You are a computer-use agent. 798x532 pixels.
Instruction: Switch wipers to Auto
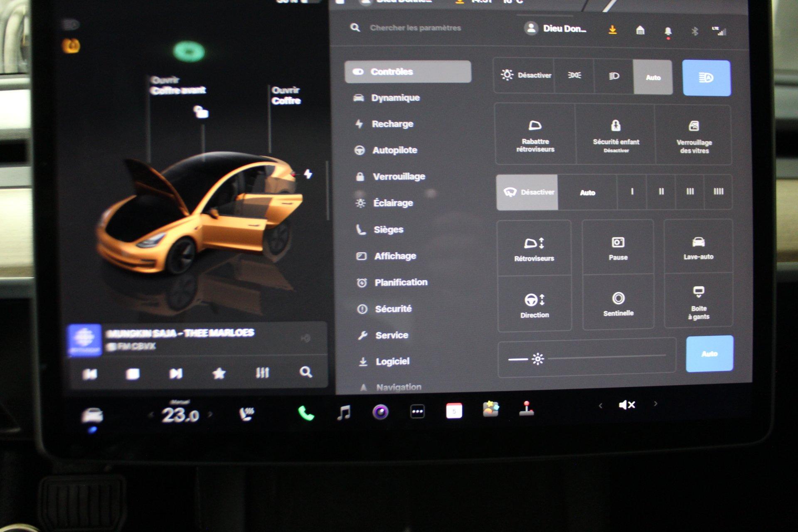[587, 192]
